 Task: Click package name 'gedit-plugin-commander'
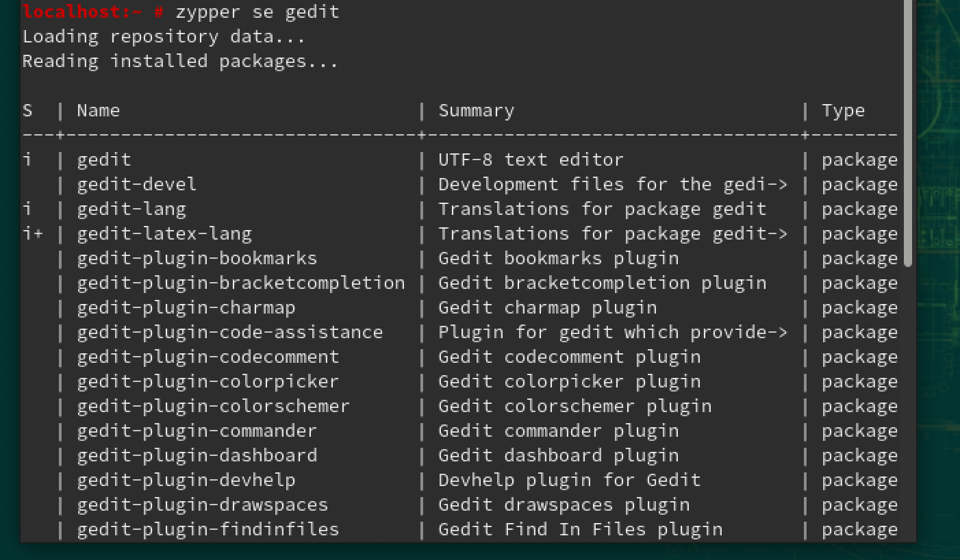(x=197, y=431)
